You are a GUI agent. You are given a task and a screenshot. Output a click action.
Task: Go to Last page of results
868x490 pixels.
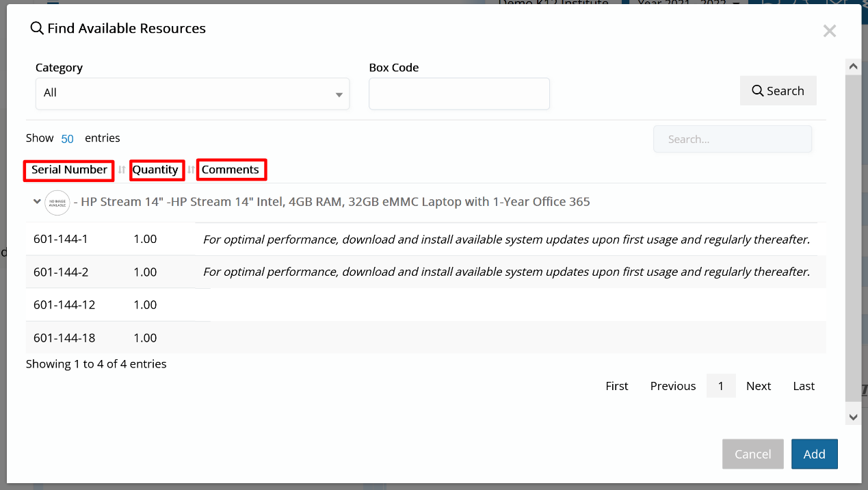804,386
